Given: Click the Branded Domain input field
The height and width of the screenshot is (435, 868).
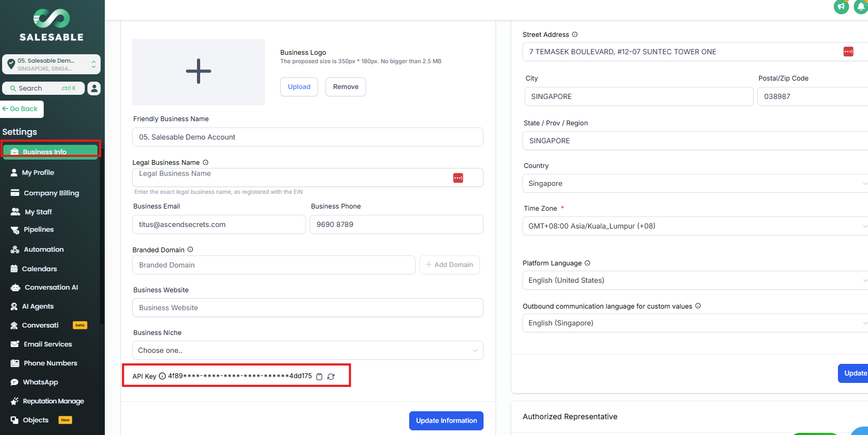Looking at the screenshot, I should pyautogui.click(x=273, y=265).
